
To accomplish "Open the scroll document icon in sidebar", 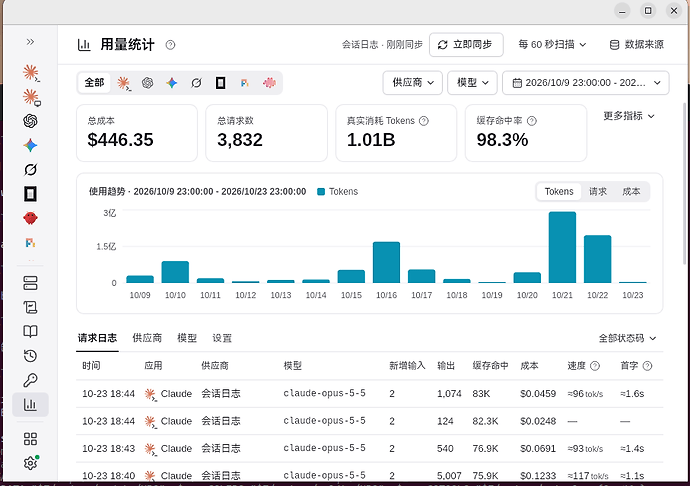I will (x=30, y=307).
